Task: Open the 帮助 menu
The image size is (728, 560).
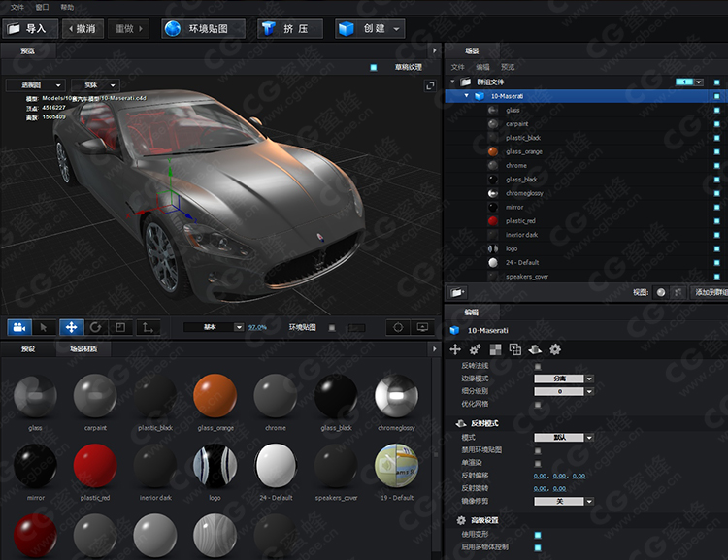Action: 67,7
